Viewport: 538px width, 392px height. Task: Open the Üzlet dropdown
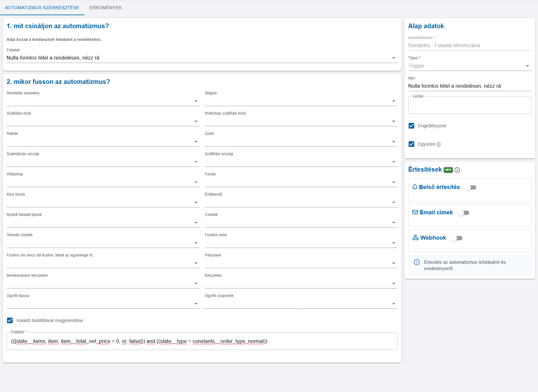pyautogui.click(x=301, y=142)
